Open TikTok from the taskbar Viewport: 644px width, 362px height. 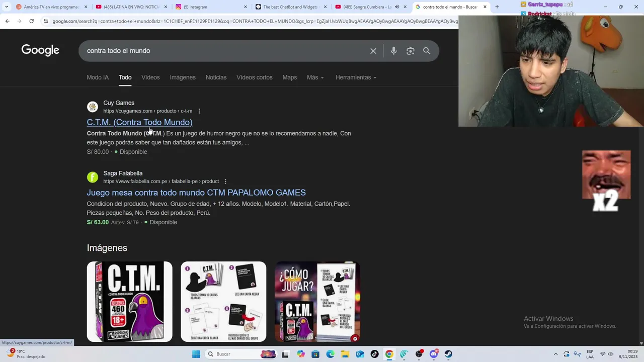coord(374,354)
